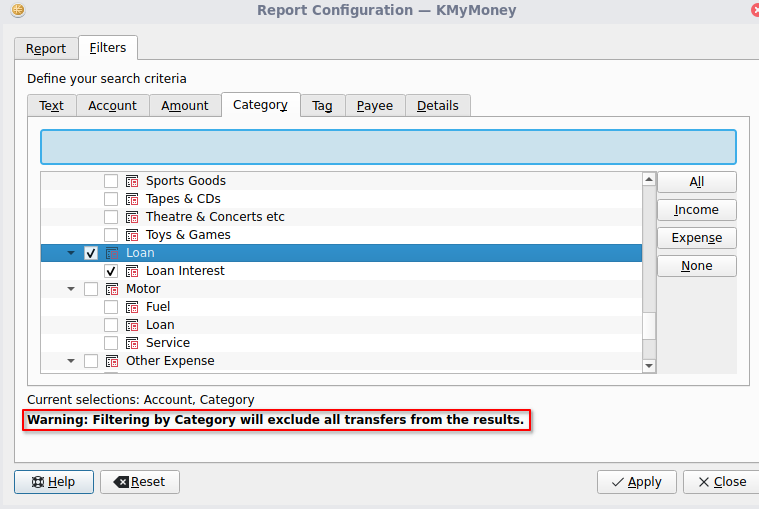Click the Fuel category icon
759x509 pixels.
132,307
